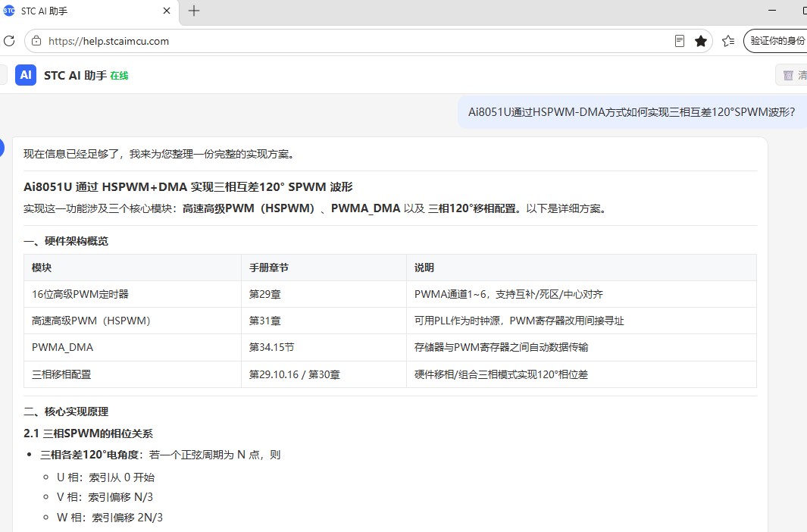Click the W 相：索引偏移 2N/3 line
Image resolution: width=807 pixels, height=532 pixels.
click(x=110, y=518)
